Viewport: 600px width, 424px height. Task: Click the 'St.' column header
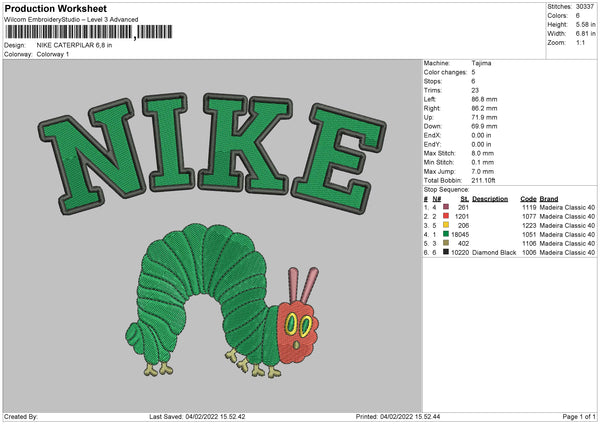[465, 199]
